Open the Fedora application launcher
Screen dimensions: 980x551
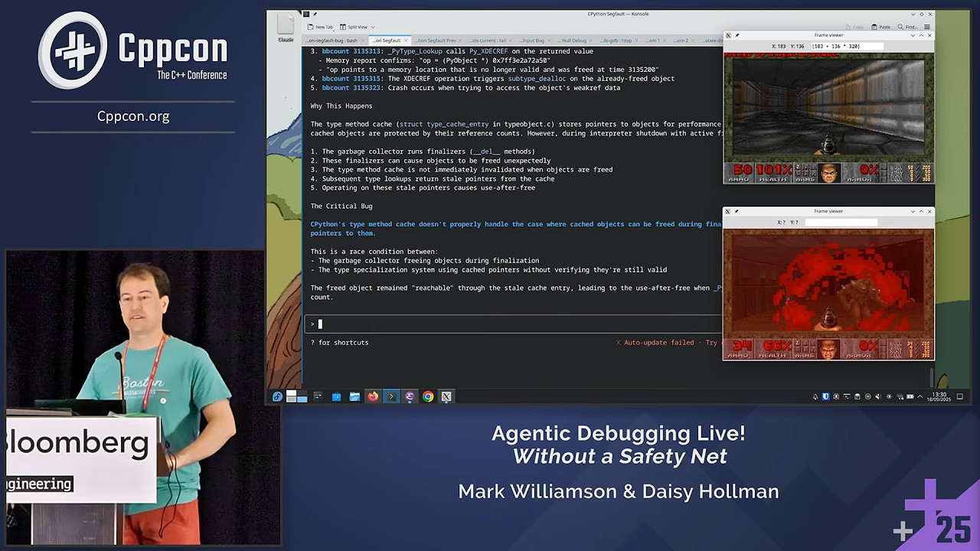(x=277, y=396)
